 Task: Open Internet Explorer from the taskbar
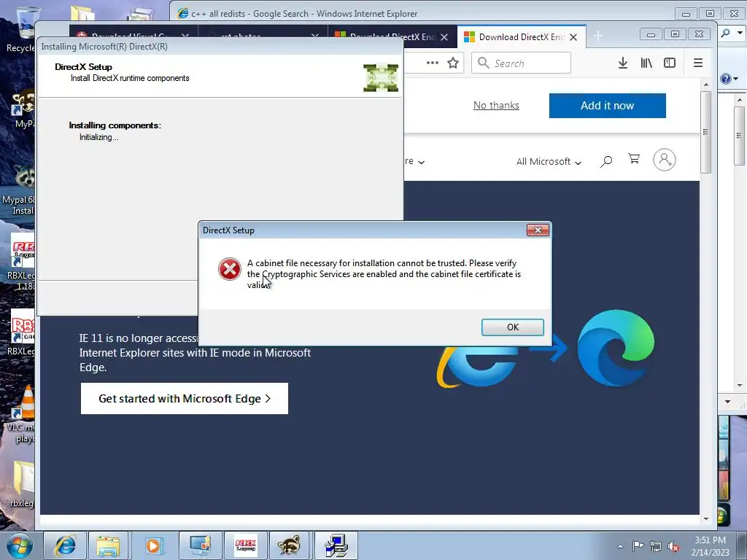65,545
